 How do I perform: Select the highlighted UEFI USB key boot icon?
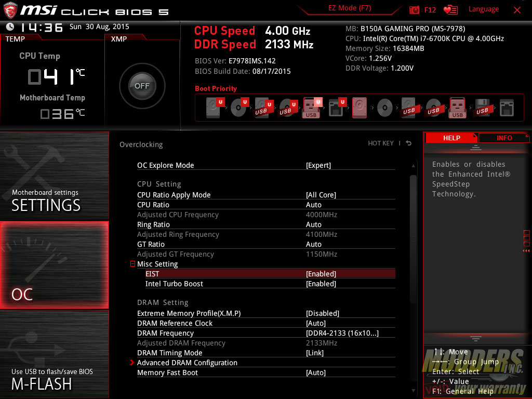pyautogui.click(x=312, y=108)
